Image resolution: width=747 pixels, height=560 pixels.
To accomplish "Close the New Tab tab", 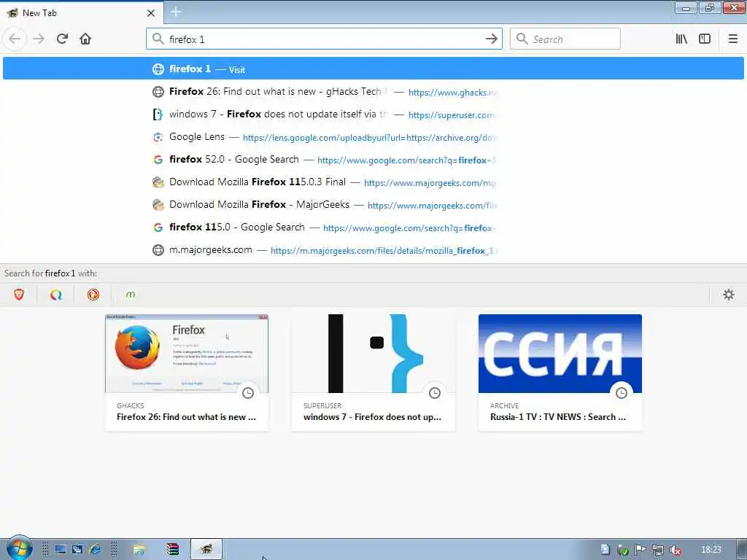I will (151, 13).
